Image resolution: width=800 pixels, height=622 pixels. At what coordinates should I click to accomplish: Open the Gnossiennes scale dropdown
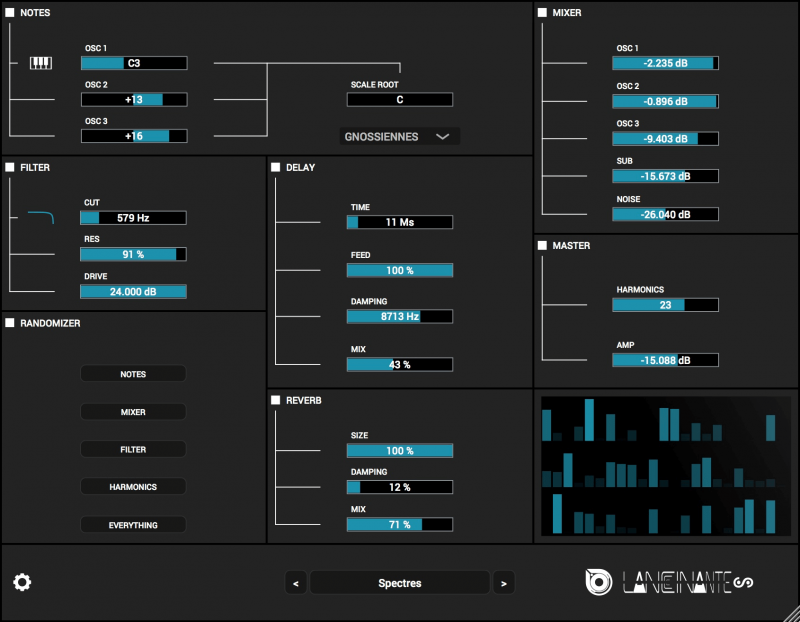pyautogui.click(x=400, y=136)
